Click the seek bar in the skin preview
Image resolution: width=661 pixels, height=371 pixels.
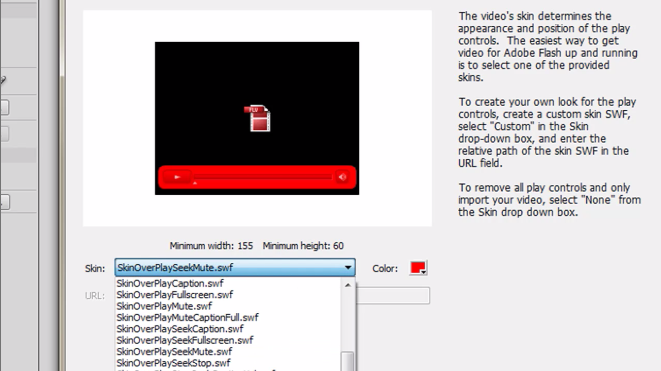tap(263, 177)
